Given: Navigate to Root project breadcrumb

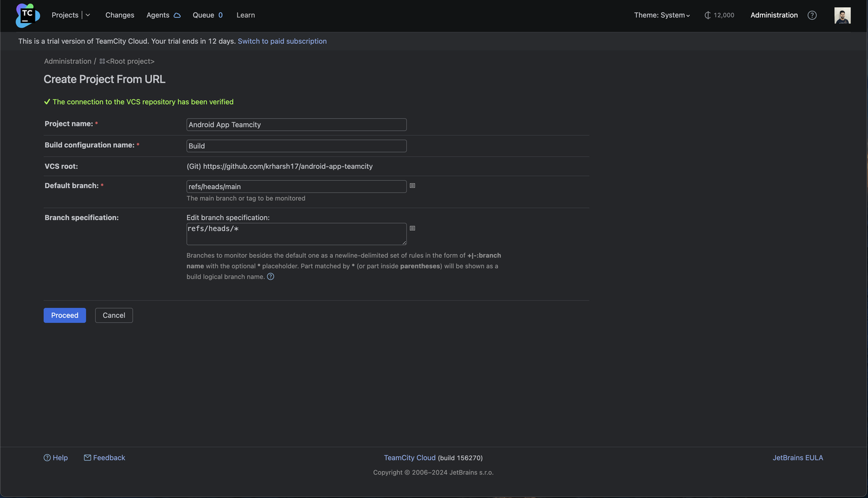Looking at the screenshot, I should point(128,61).
